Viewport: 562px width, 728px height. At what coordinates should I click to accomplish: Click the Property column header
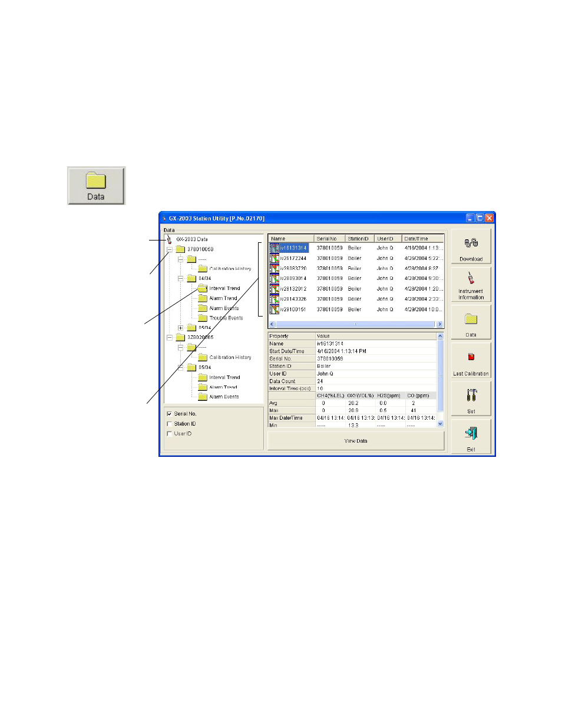(x=292, y=336)
